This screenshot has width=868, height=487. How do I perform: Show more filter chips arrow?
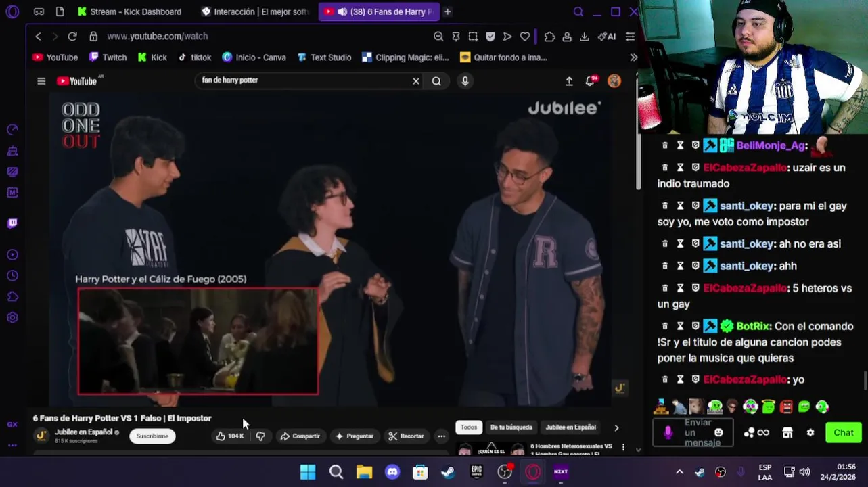(x=616, y=427)
